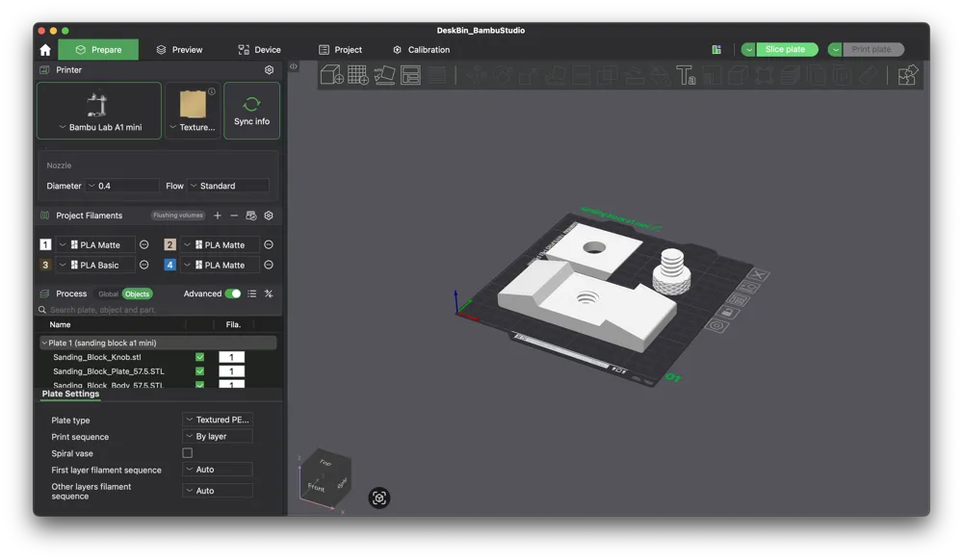Screen dimensions: 963x560
Task: Open the Print sequence dropdown
Action: pyautogui.click(x=218, y=436)
